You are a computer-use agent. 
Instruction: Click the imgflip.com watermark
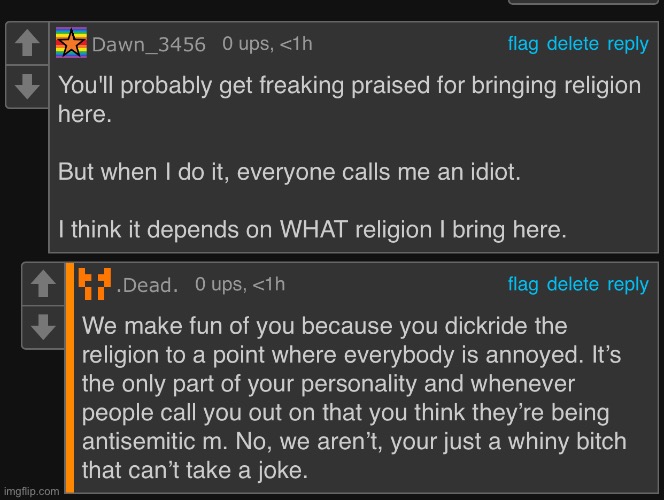pos(32,492)
